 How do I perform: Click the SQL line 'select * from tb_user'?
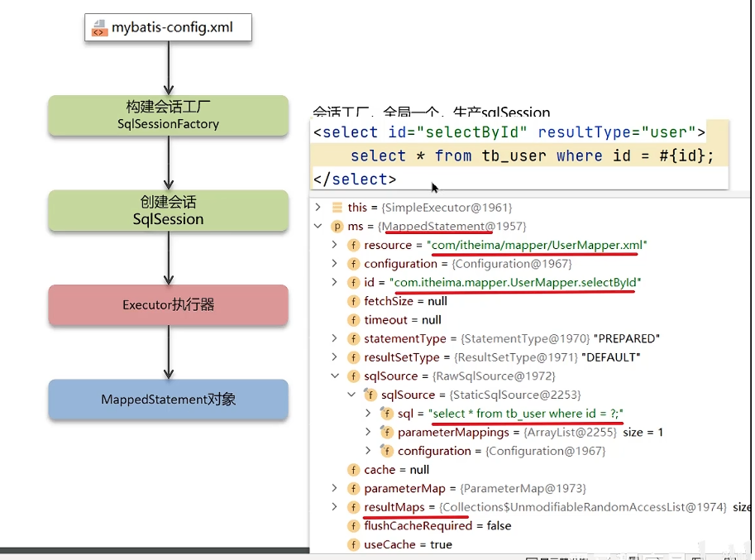point(532,156)
